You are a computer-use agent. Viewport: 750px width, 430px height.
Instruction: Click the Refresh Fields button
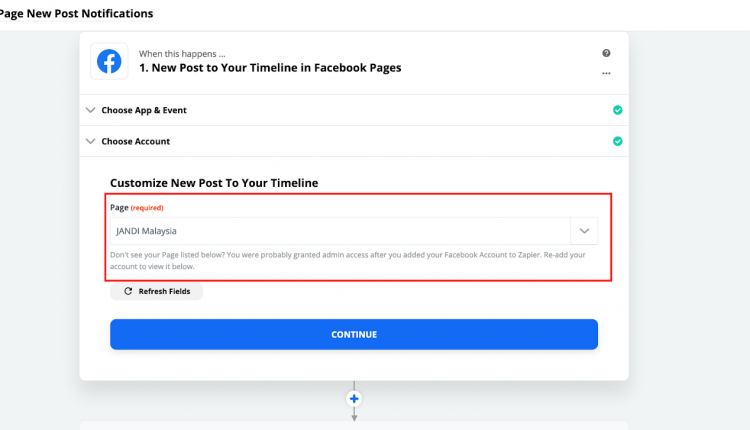click(156, 291)
